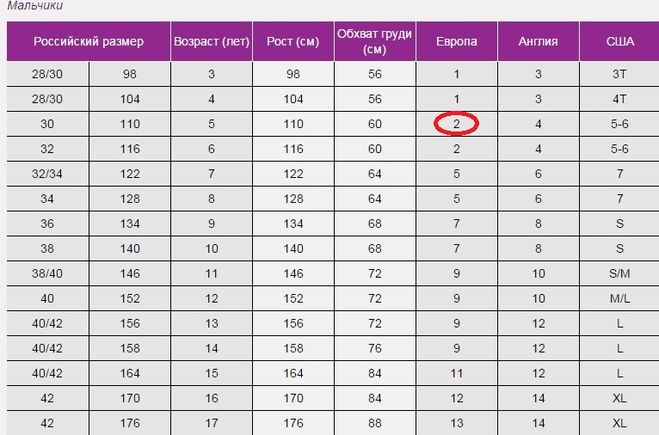Select the USA size '3T' cell

pos(619,74)
